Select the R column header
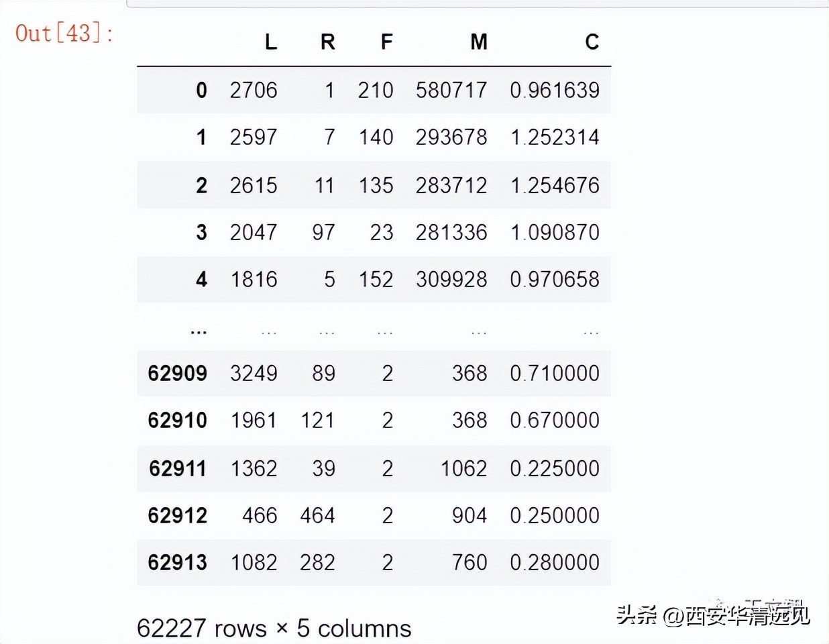The height and width of the screenshot is (644, 829). pyautogui.click(x=327, y=42)
